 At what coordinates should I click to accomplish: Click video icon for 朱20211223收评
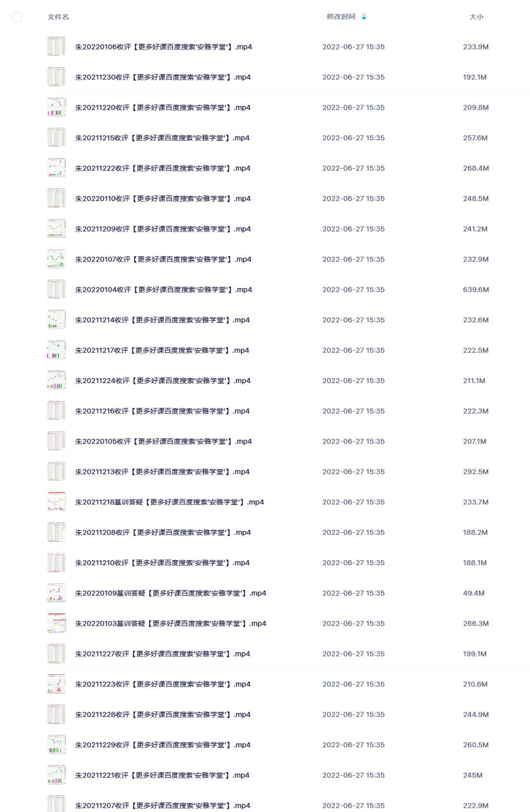(56, 684)
